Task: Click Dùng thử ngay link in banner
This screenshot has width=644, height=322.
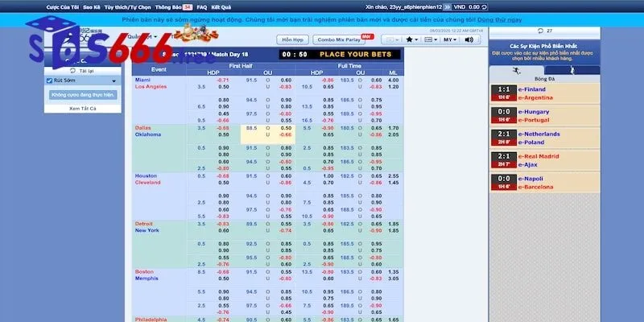Action: tap(501, 19)
